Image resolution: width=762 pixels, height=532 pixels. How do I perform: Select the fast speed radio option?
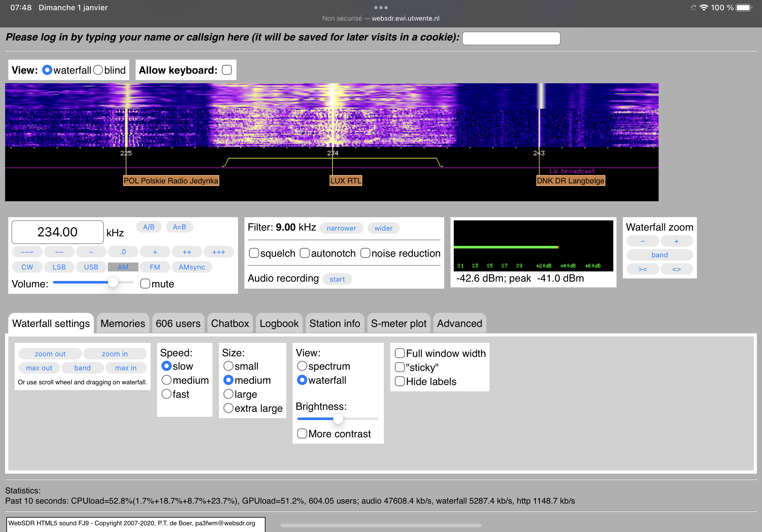point(166,394)
